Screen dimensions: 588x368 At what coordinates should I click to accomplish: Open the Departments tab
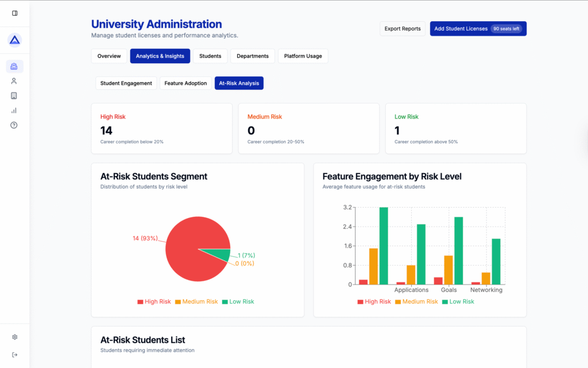(253, 56)
